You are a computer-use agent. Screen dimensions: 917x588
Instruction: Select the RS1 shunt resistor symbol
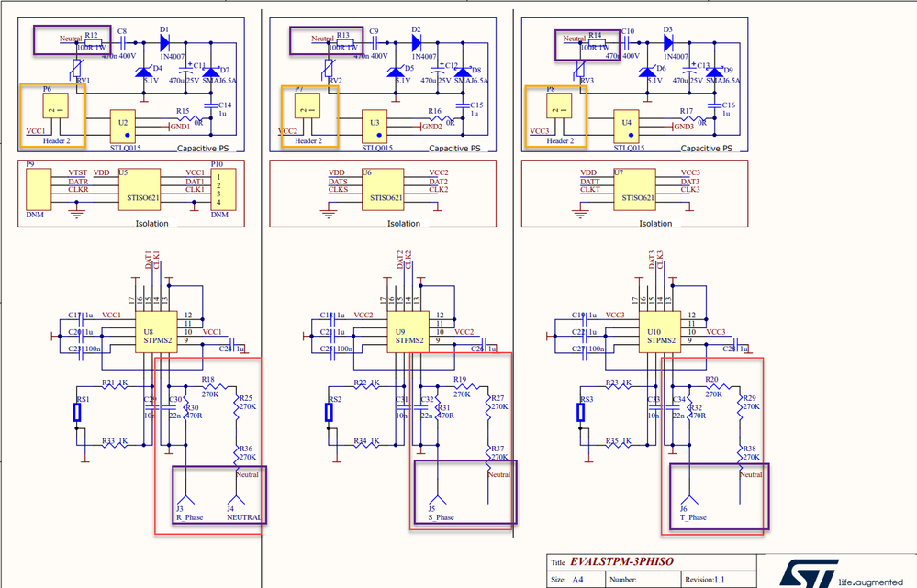tap(76, 413)
